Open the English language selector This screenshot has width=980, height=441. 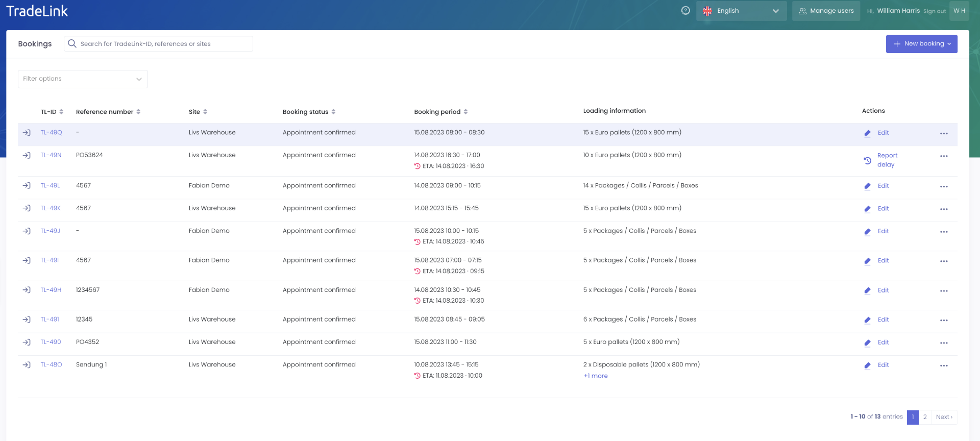(x=741, y=11)
